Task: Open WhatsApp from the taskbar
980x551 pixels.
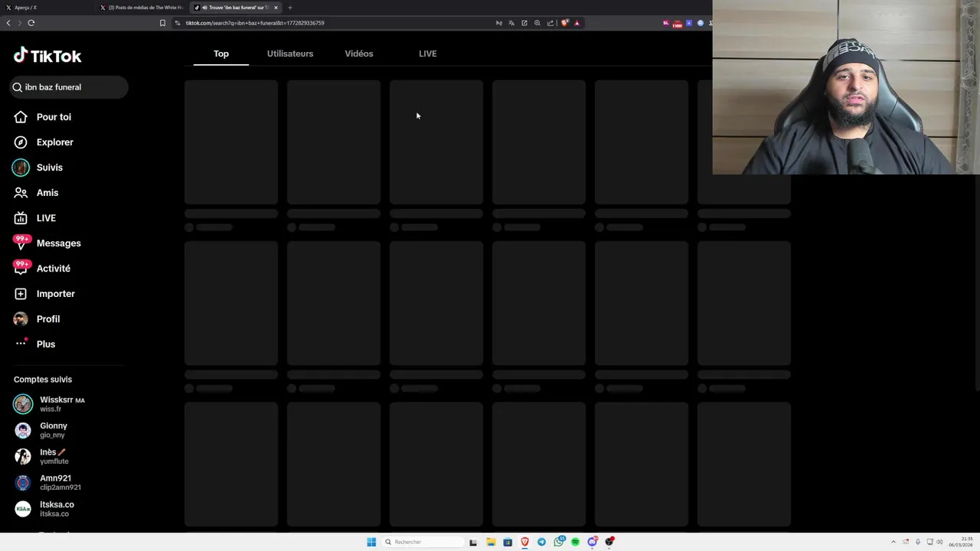Action: point(559,542)
